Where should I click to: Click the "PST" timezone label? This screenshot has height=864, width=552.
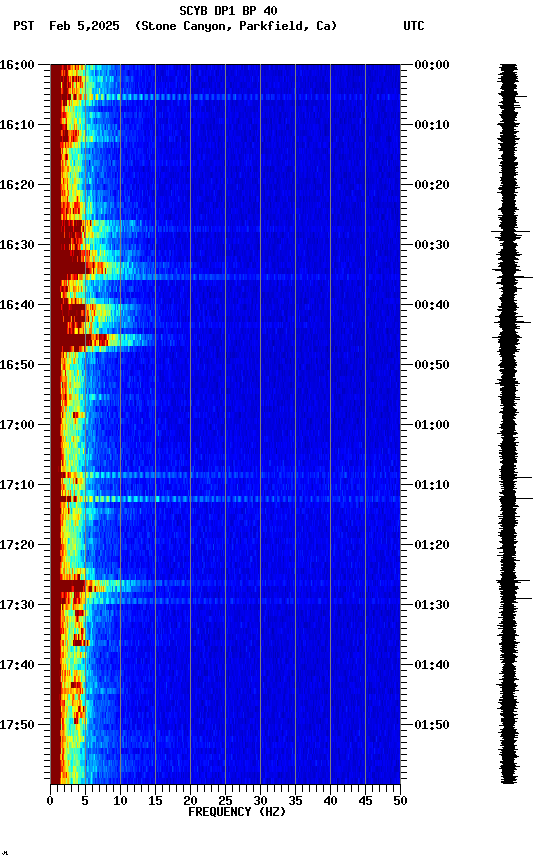(24, 26)
